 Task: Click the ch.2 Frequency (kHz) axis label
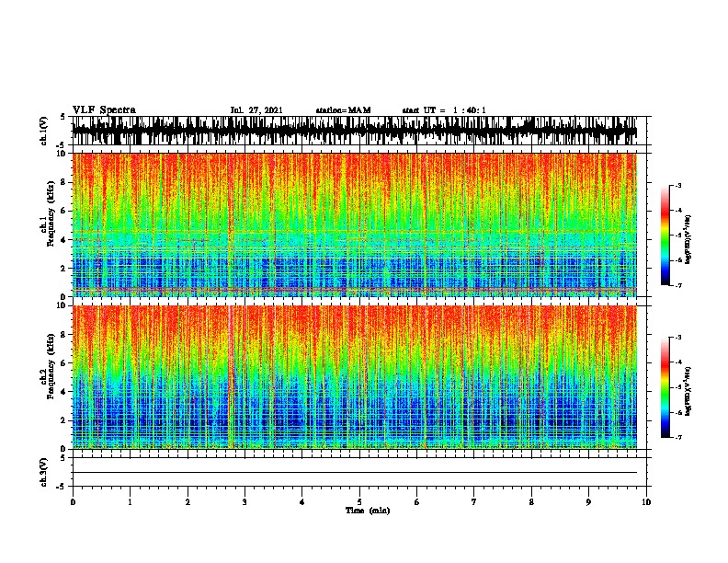click(47, 366)
